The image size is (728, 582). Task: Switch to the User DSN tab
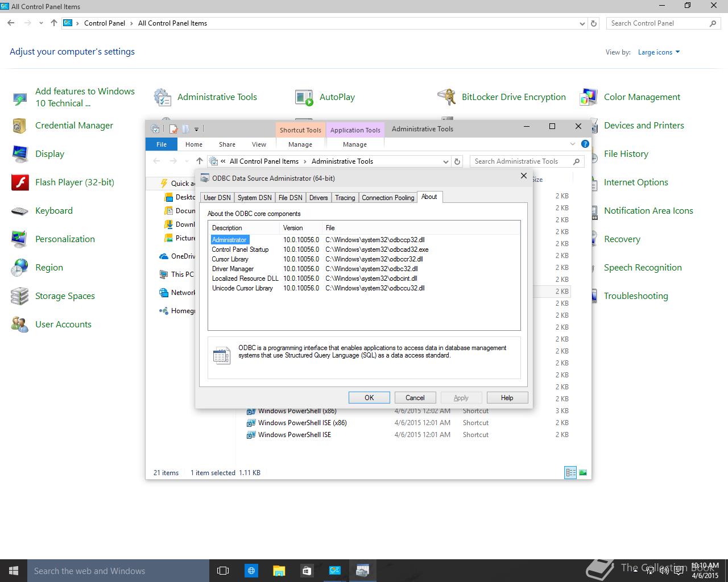click(x=217, y=198)
